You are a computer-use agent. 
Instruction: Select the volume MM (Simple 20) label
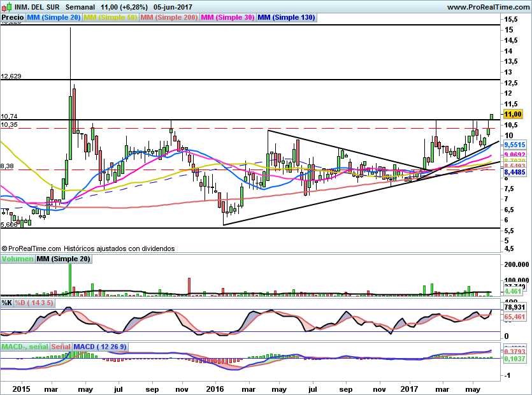[63, 259]
